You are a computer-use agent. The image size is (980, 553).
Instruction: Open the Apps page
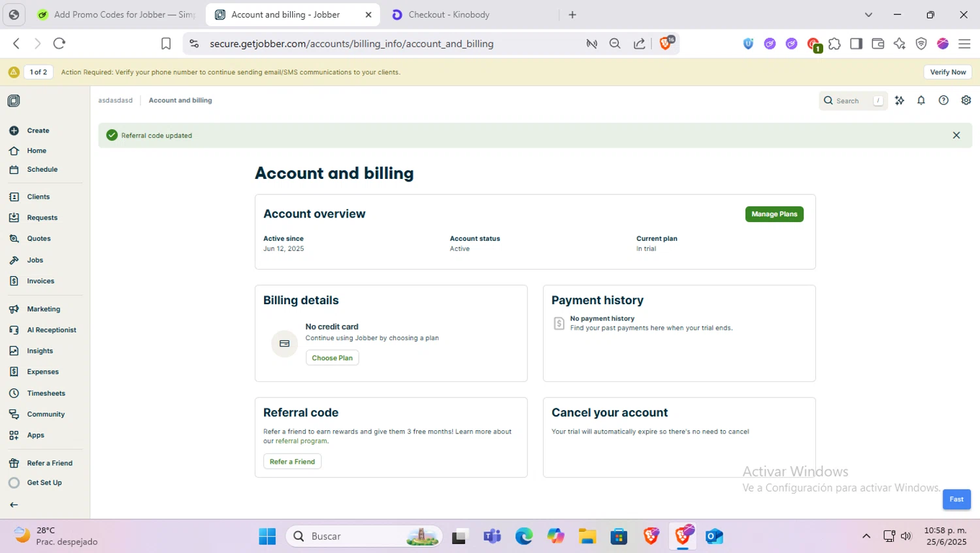pos(27,435)
